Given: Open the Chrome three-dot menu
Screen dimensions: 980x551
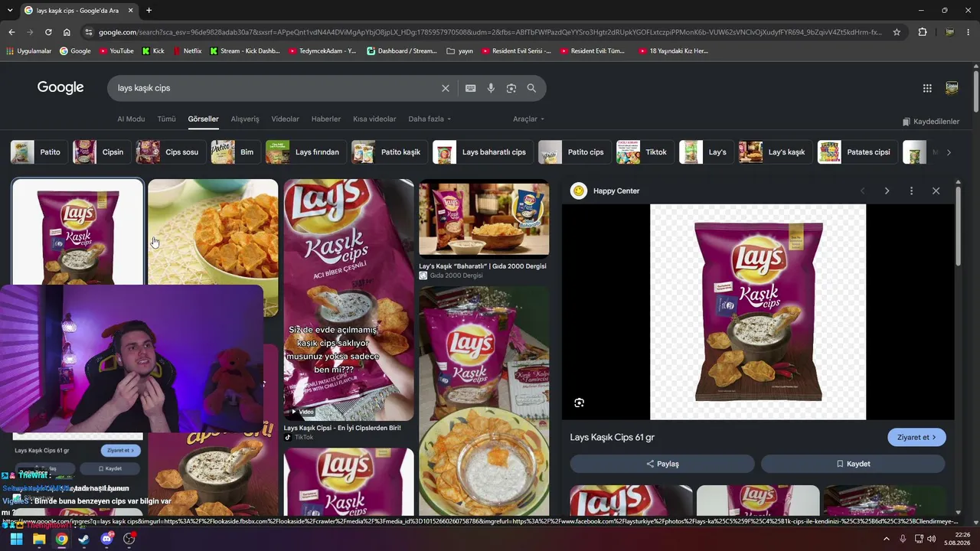Looking at the screenshot, I should point(969,32).
